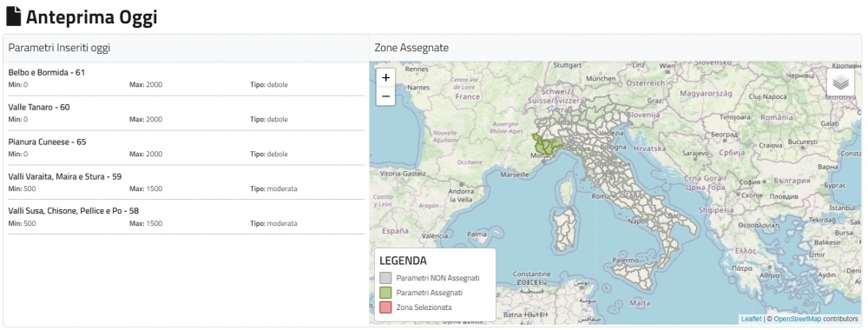Select Valli Susa, Chisone, Pellice e Po entry

(x=186, y=217)
